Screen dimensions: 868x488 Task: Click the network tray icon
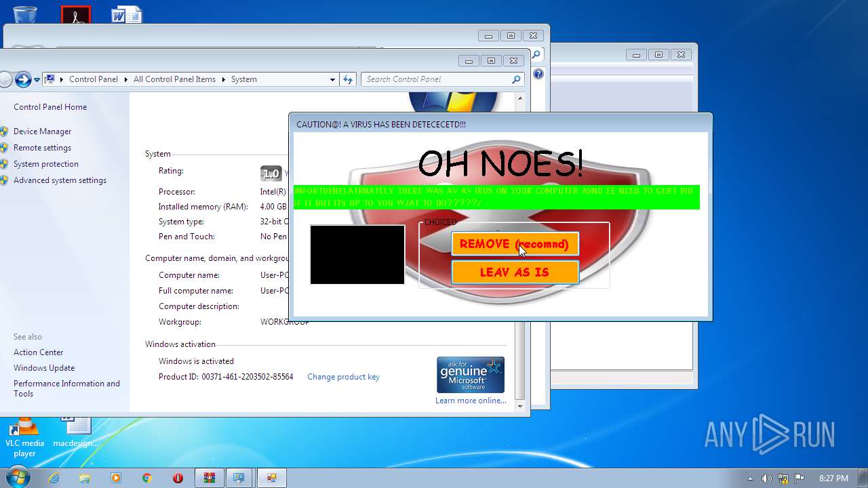(783, 478)
